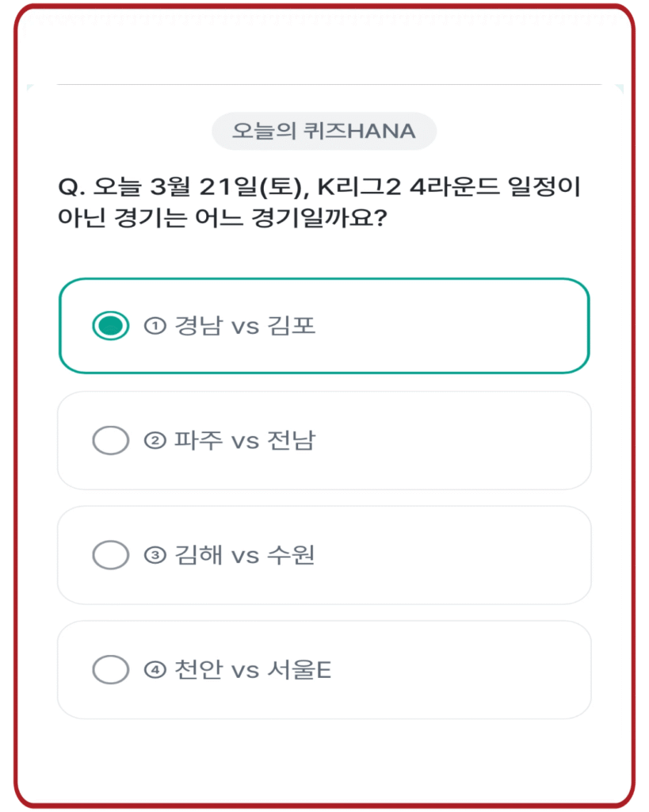Select the radio button for 천안 vs 서울E
The image size is (649, 812).
coord(113,669)
